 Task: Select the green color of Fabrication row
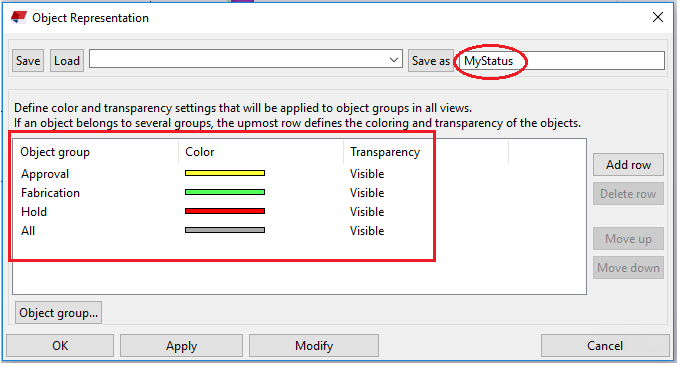tap(225, 192)
